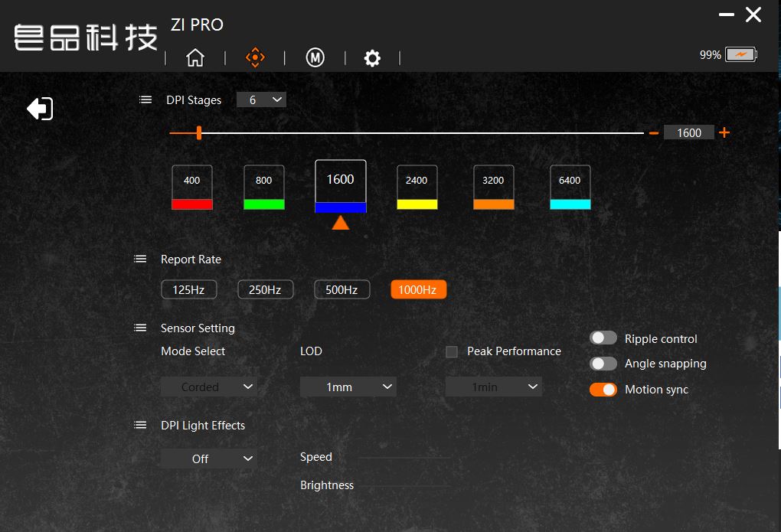Select the orange DPI sensor settings icon
This screenshot has width=781, height=532.
[255, 57]
